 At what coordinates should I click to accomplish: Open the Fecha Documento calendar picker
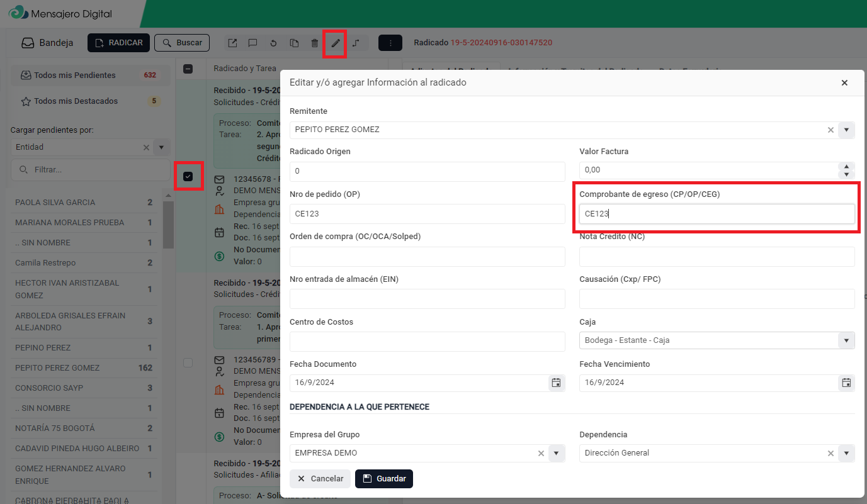click(556, 383)
